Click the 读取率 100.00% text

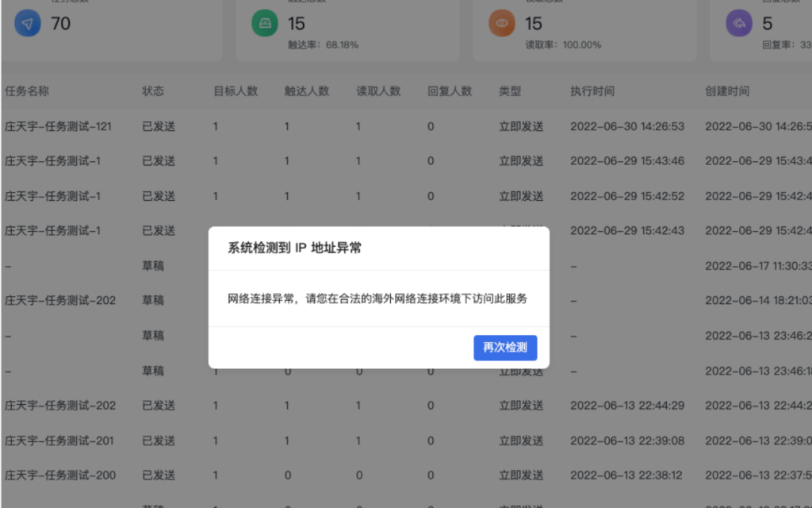pyautogui.click(x=564, y=45)
